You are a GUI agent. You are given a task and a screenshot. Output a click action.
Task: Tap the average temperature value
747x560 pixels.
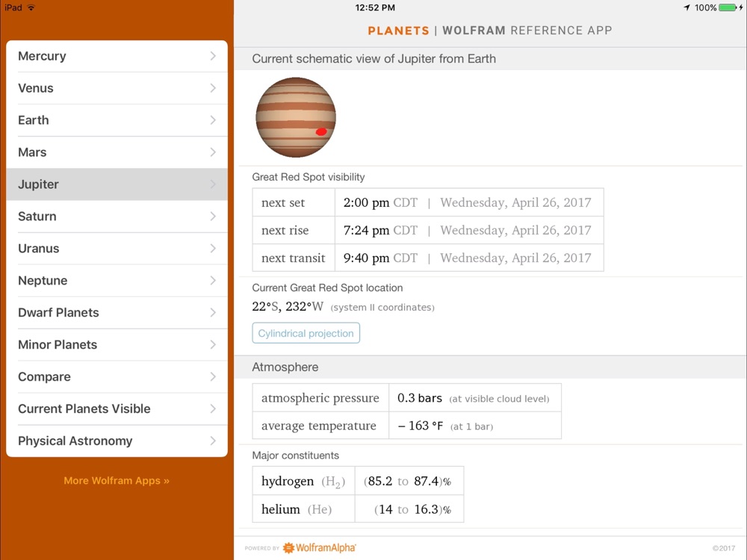[x=420, y=426]
